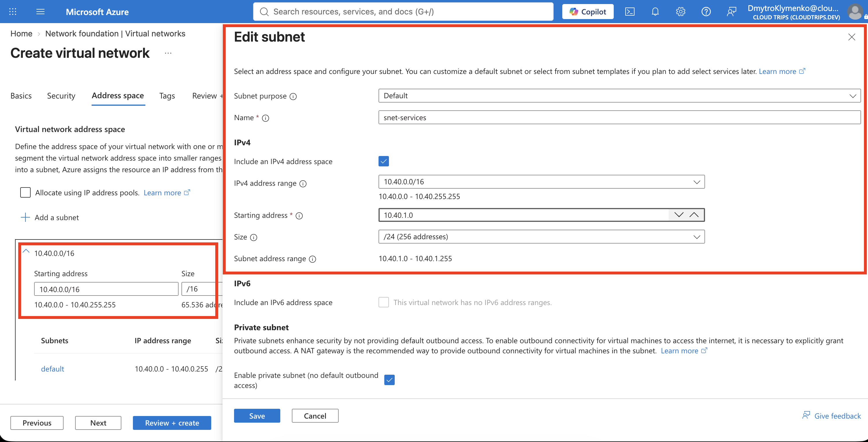This screenshot has height=442, width=868.
Task: Open the IPv4 address range dropdown
Action: pyautogui.click(x=541, y=182)
